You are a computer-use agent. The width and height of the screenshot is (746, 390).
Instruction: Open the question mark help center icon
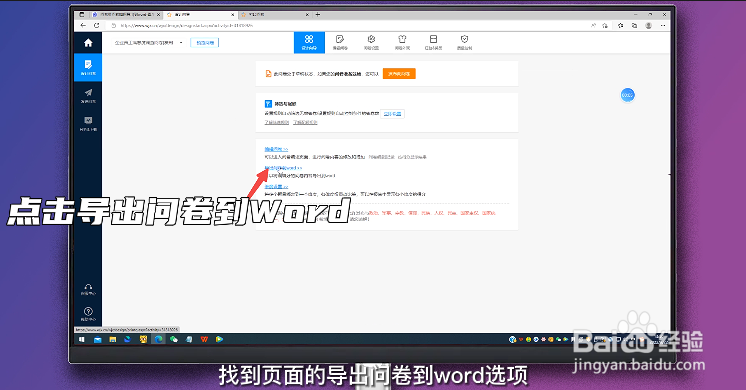click(88, 314)
